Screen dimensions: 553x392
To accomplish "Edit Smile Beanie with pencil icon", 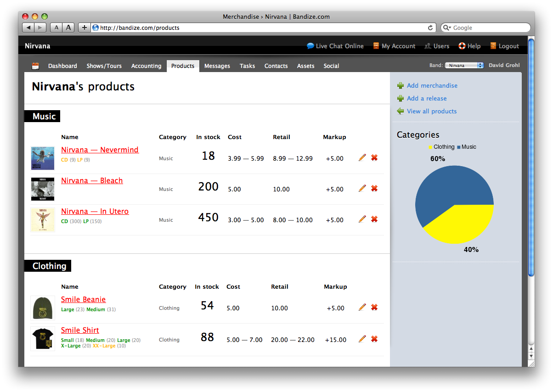I will pos(362,307).
